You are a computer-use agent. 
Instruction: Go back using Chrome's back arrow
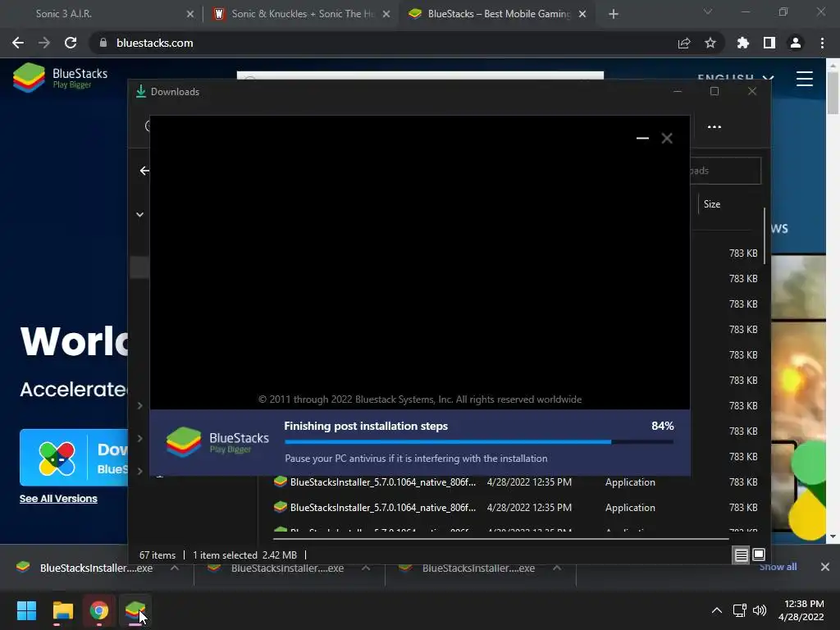click(18, 43)
